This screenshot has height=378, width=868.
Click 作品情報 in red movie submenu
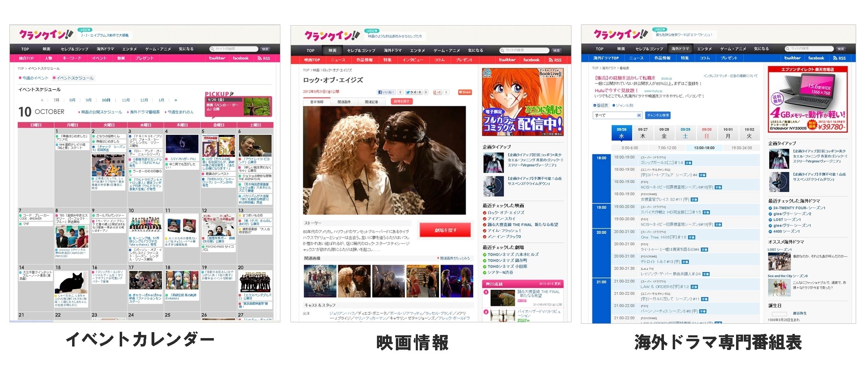364,60
